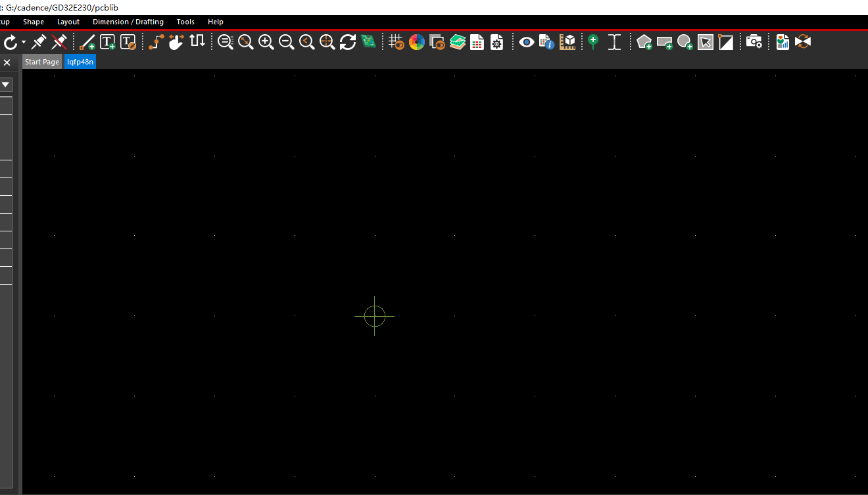This screenshot has height=495, width=868.
Task: Open the Color dialog color wheel
Action: point(417,42)
